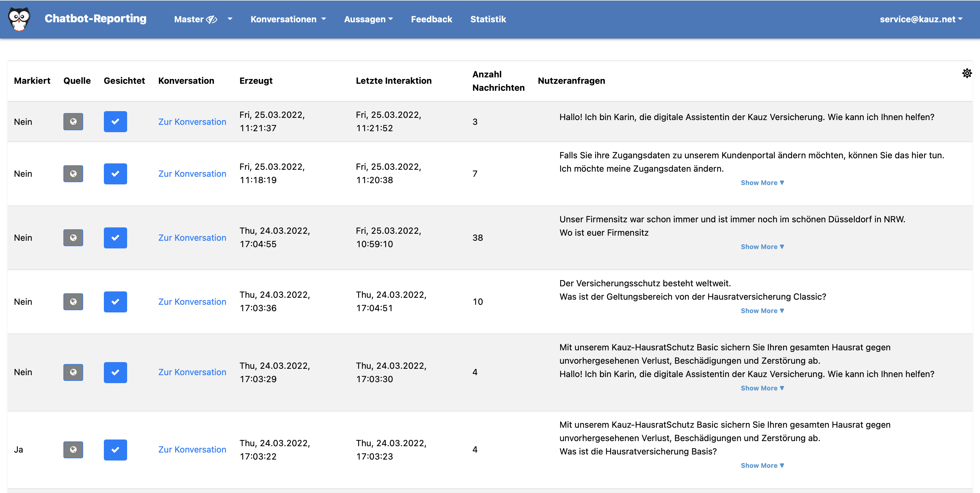Click the source icon in the 17:03:36 row

point(73,302)
